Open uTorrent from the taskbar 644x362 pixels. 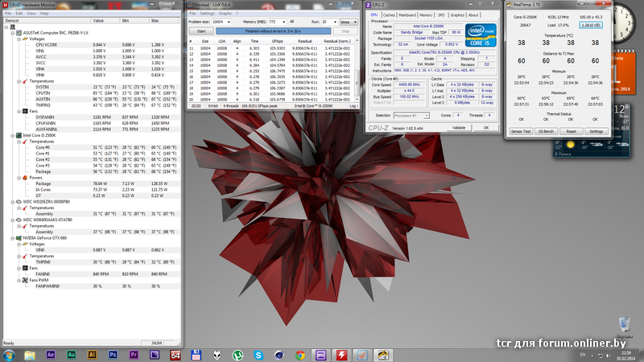[x=237, y=355]
